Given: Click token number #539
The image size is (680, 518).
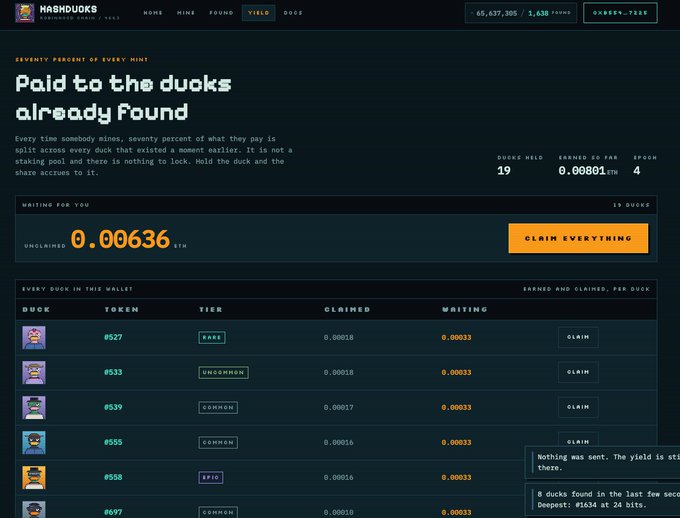Looking at the screenshot, I should pyautogui.click(x=113, y=407).
